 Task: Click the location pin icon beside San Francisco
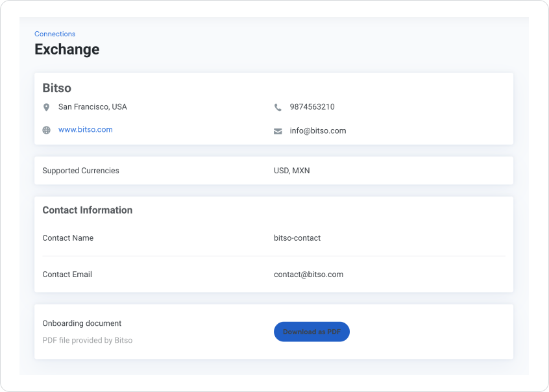pyautogui.click(x=46, y=107)
